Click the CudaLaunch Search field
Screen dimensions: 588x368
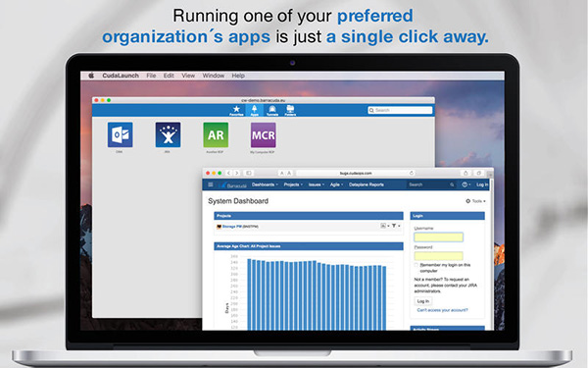click(x=400, y=110)
